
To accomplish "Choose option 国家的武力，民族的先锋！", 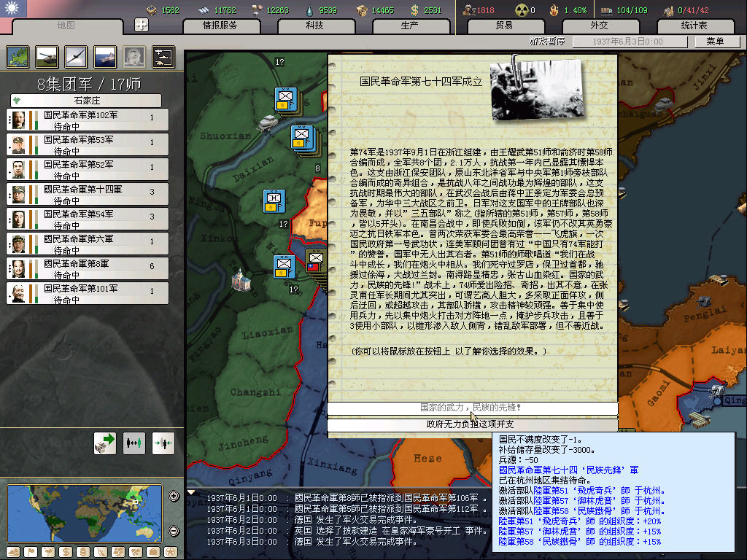I will coord(471,407).
